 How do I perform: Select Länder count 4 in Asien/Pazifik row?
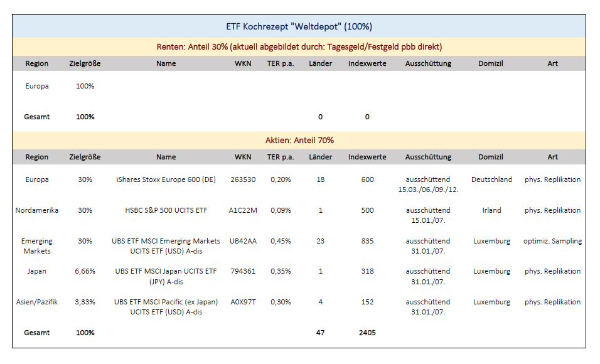click(320, 302)
